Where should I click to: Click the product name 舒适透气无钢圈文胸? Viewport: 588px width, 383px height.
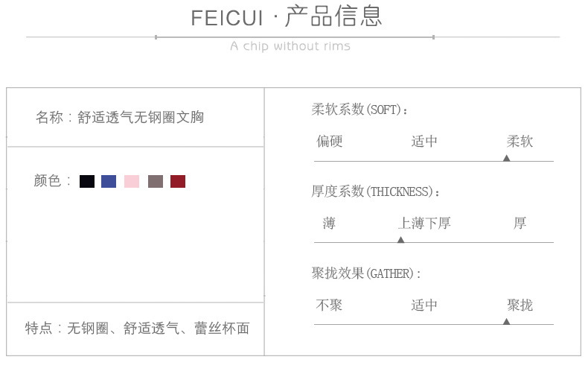point(141,117)
